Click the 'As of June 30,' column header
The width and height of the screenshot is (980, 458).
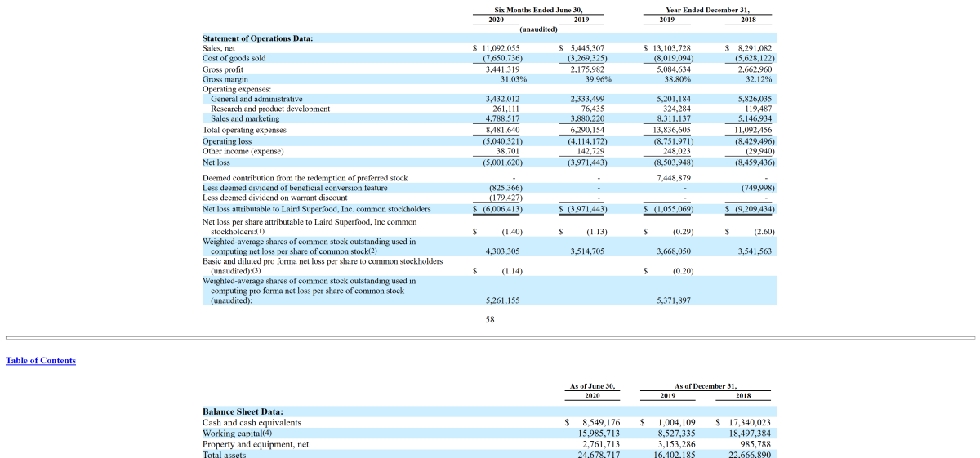(x=593, y=386)
